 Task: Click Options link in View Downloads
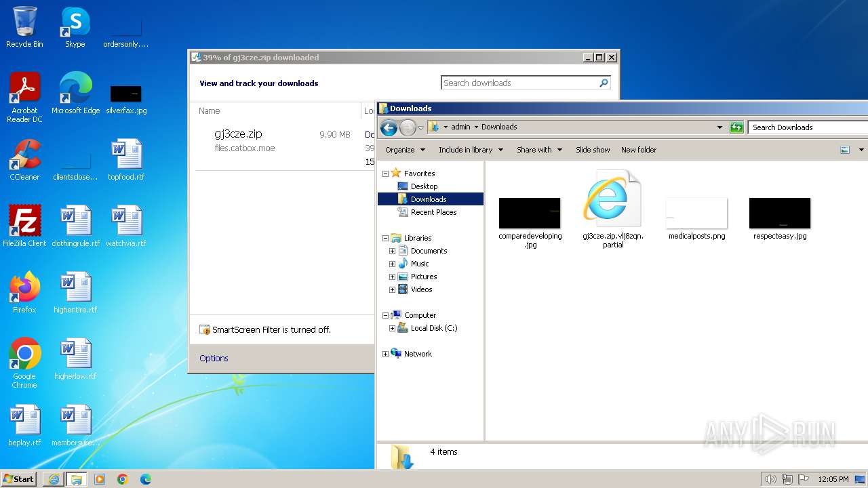tap(214, 358)
